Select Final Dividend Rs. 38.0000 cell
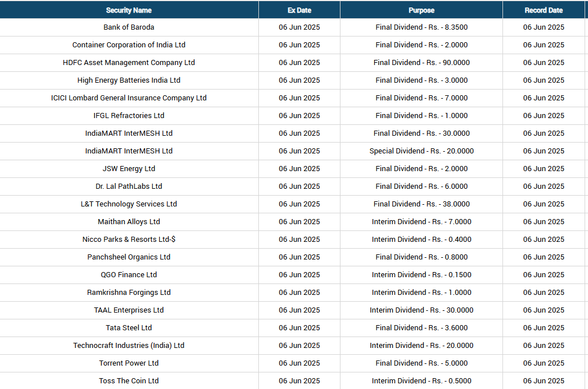 point(421,204)
